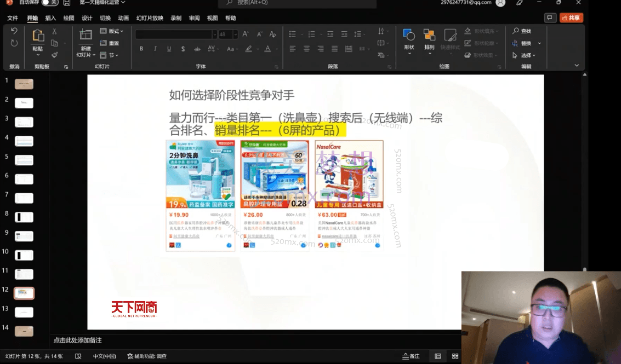The image size is (621, 364).
Task: Switch to Transitions (切换) tab
Action: (105, 18)
